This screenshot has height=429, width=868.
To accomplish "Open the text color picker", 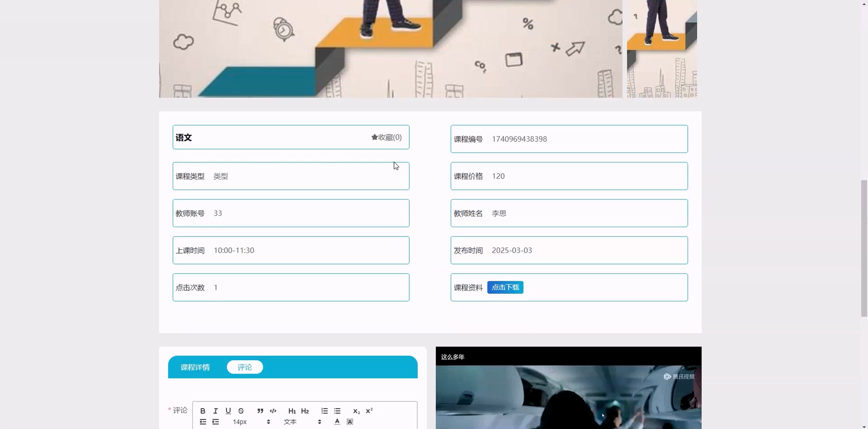I will [337, 422].
